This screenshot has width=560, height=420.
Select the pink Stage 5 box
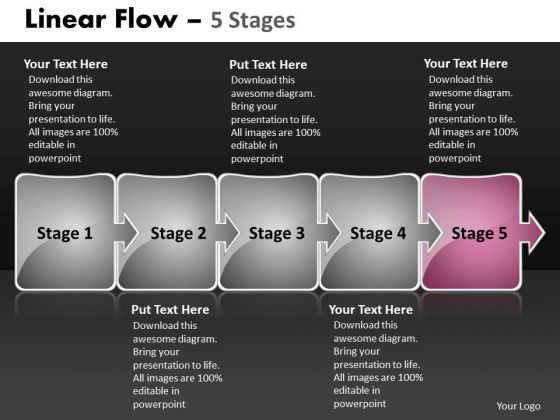tap(471, 232)
